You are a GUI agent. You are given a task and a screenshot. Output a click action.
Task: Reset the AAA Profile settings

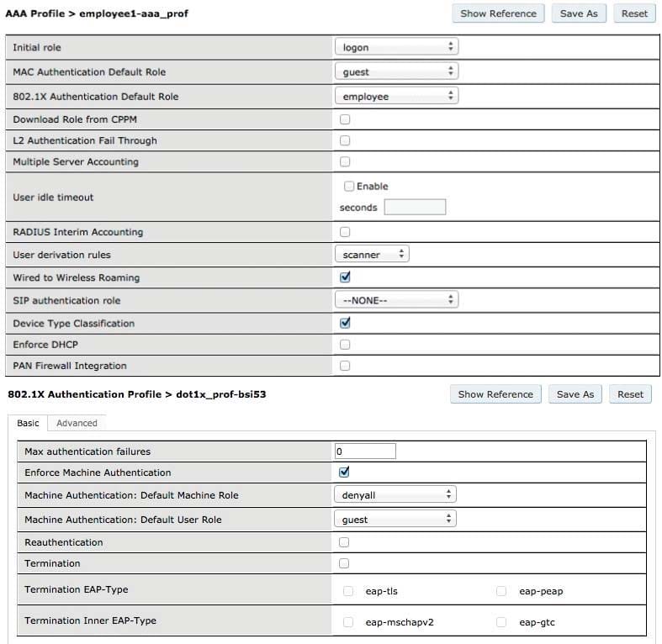pos(634,13)
